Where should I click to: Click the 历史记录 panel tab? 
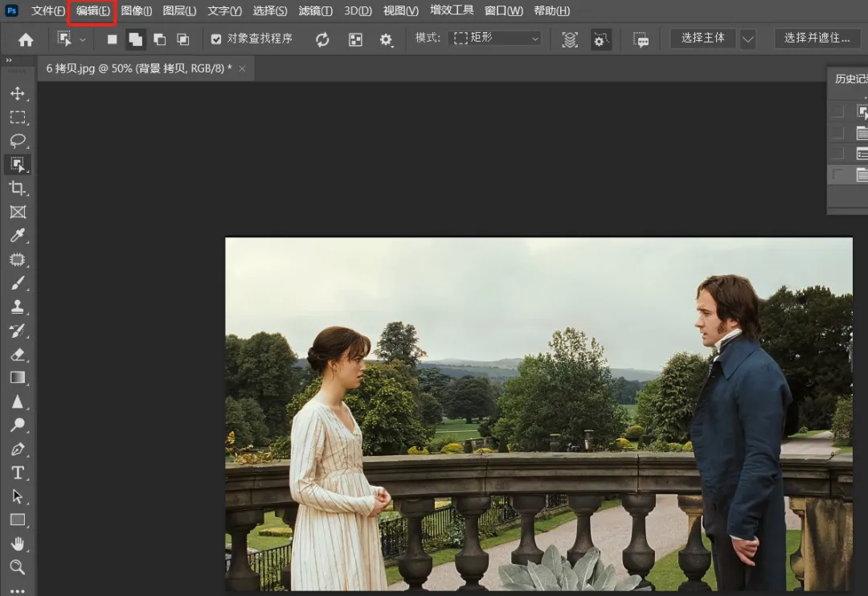point(851,79)
